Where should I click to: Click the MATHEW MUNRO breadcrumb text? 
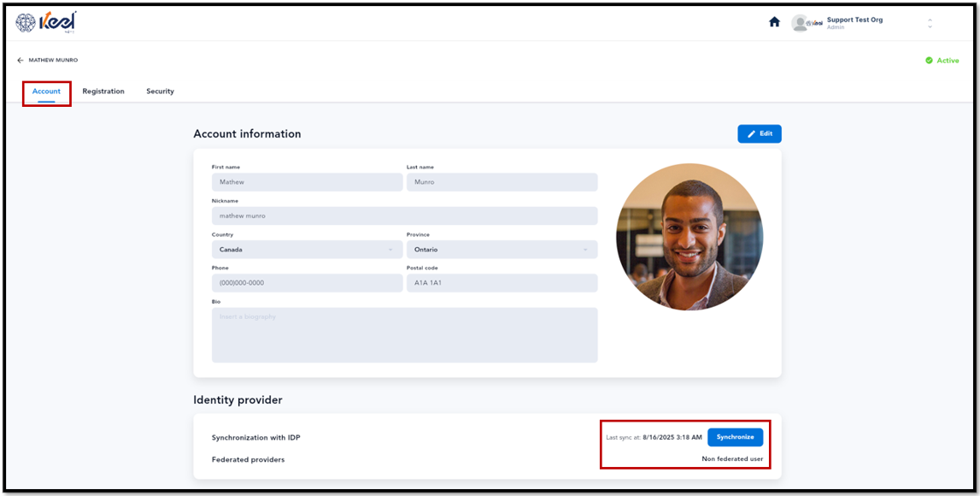point(53,60)
